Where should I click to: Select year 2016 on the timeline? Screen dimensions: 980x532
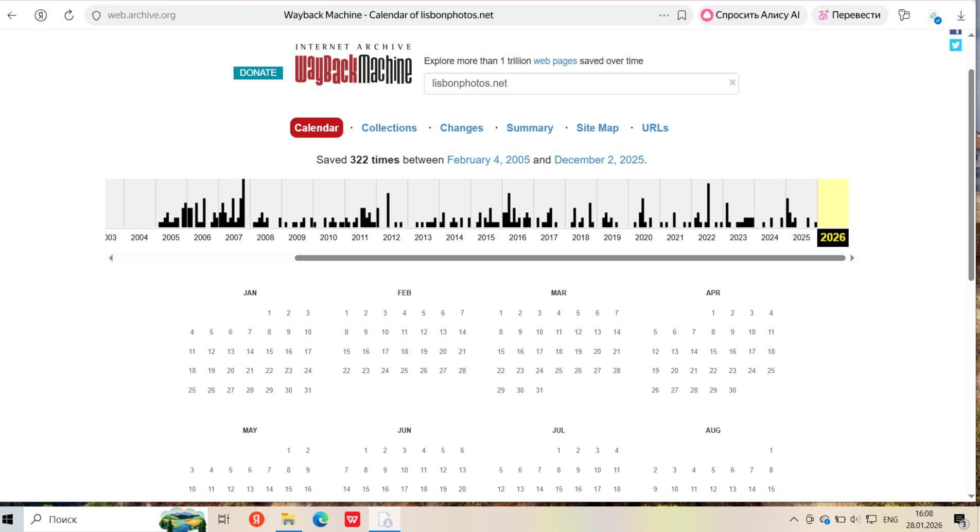(x=517, y=237)
